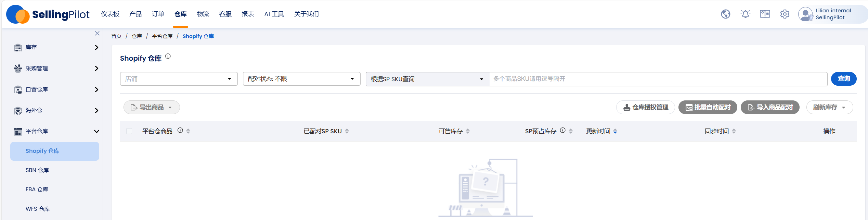Click the 导入商品配对 button
Image resolution: width=868 pixels, height=220 pixels.
tap(770, 107)
